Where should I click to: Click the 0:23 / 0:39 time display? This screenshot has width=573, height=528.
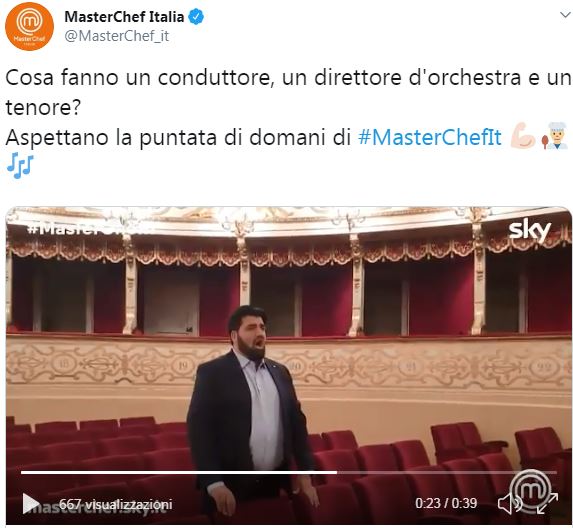coord(446,504)
